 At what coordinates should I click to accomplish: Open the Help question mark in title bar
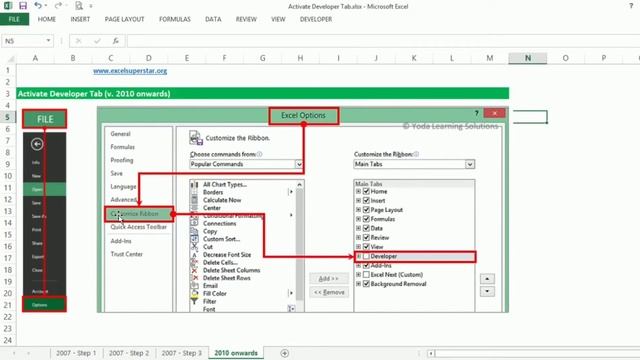(631, 6)
